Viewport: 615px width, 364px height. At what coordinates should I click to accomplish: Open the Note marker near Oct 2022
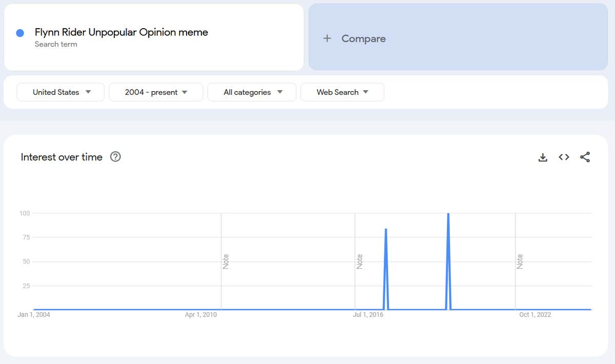click(520, 262)
